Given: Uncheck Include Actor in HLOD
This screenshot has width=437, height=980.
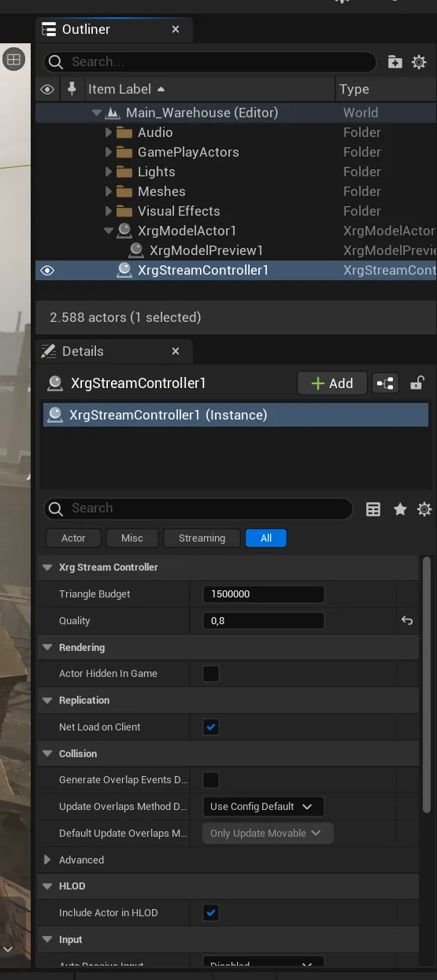Looking at the screenshot, I should [x=211, y=913].
